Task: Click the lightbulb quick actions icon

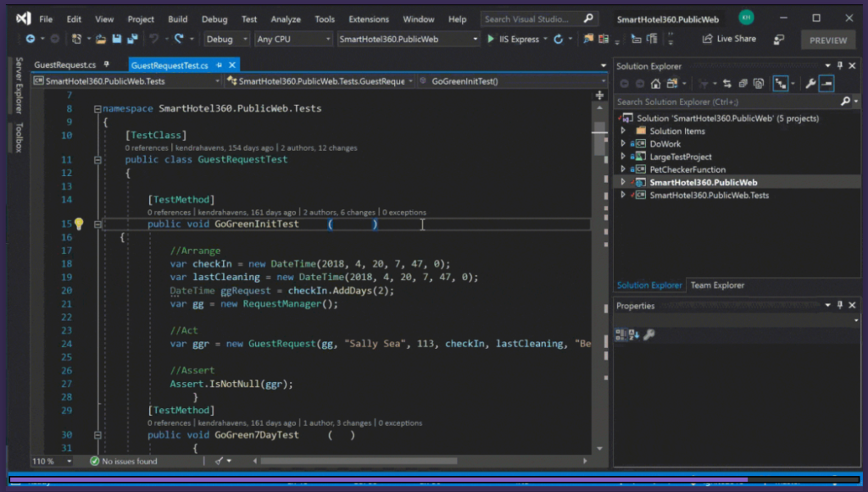Action: coord(79,224)
